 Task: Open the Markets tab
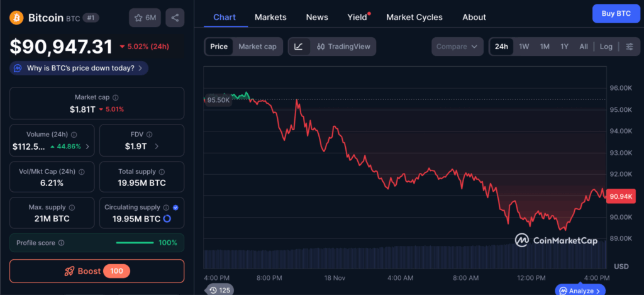(x=270, y=17)
